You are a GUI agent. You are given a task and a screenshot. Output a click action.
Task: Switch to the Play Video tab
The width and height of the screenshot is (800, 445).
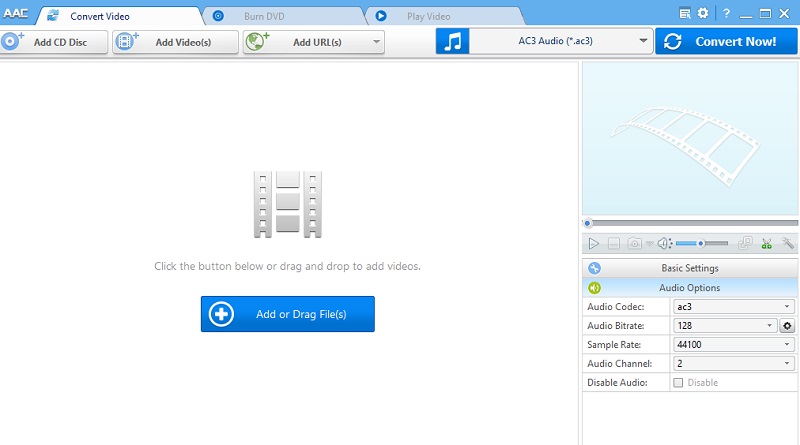pyautogui.click(x=445, y=16)
